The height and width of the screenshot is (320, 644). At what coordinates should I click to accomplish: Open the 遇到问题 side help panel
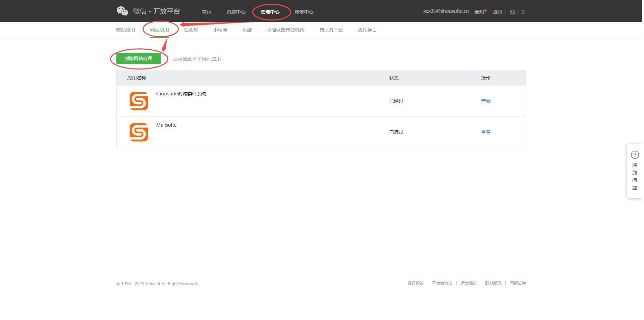point(635,171)
